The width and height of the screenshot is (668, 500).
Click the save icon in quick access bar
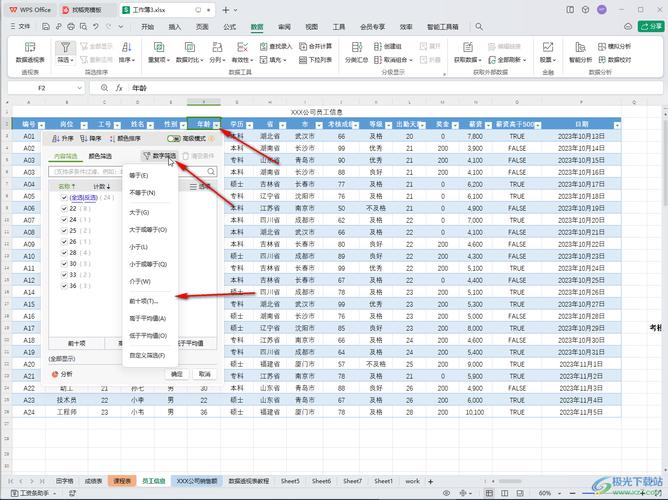pos(46,26)
